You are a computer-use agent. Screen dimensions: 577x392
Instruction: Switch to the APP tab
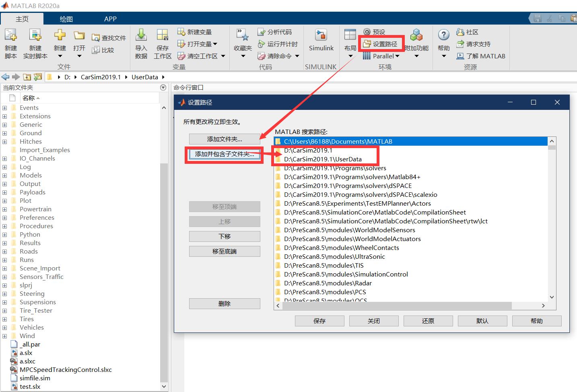110,19
